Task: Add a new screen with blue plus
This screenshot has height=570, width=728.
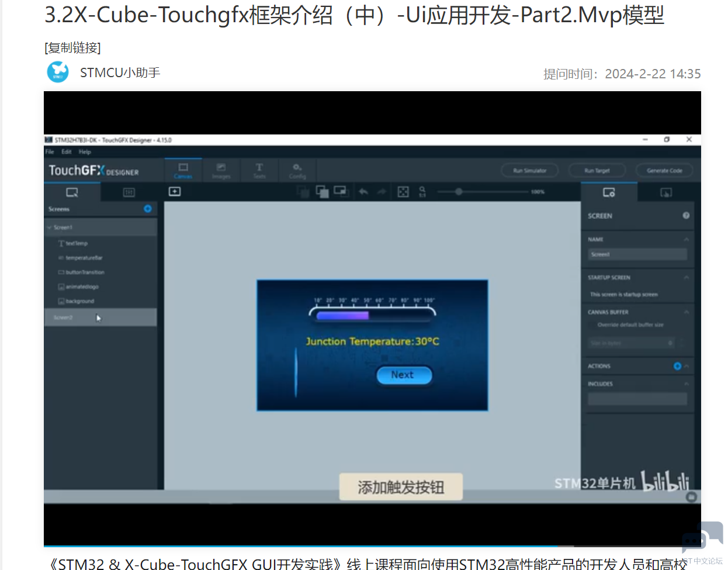Action: 148,209
